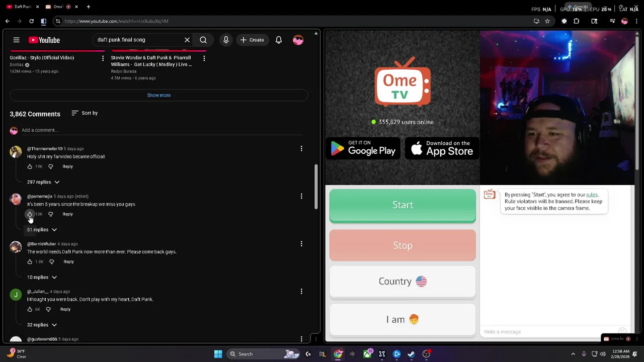Open the @BernieVtuber channel link
The image size is (644, 362).
point(42,244)
